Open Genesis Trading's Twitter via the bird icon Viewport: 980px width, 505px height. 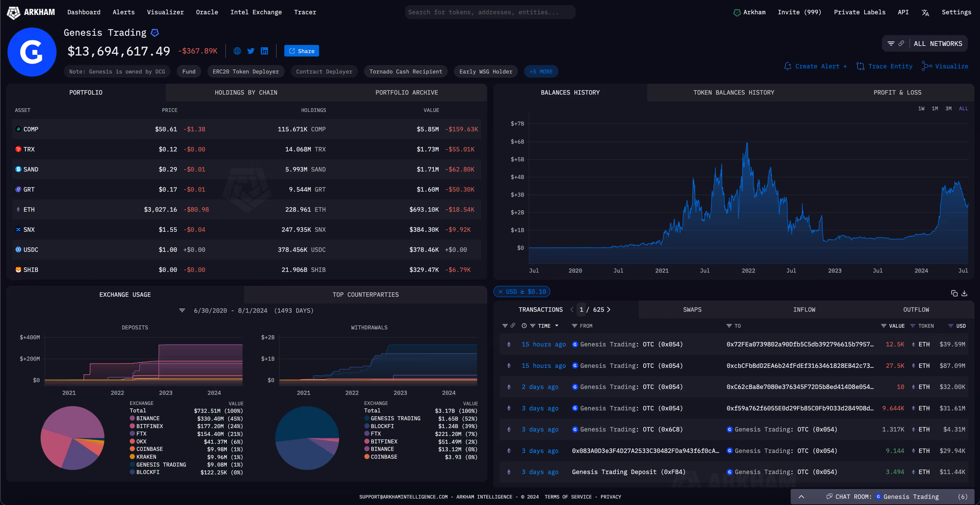coord(251,51)
